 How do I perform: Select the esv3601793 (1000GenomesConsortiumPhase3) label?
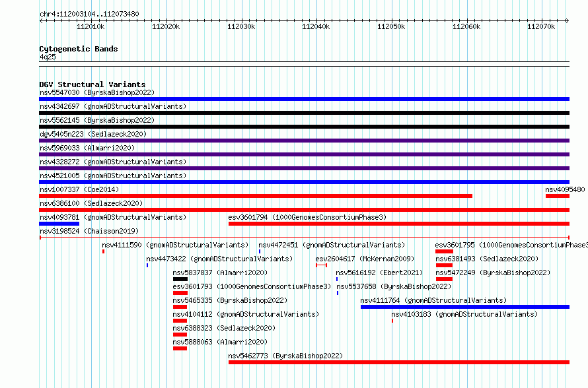coord(252,286)
